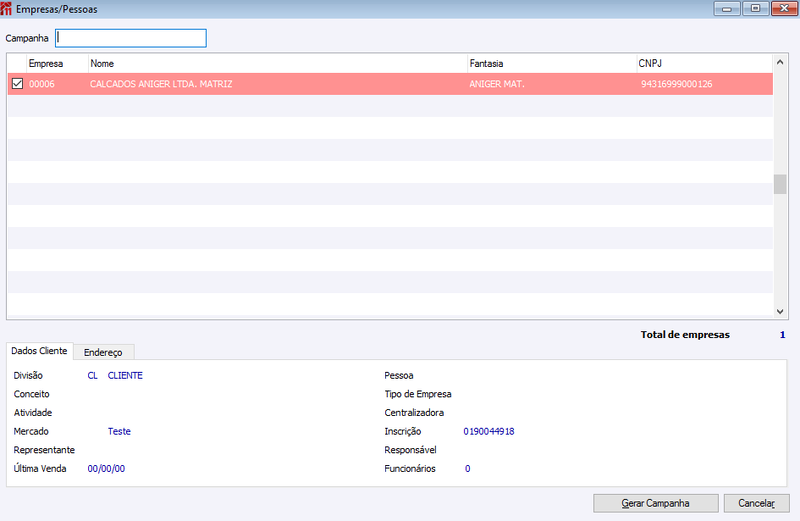This screenshot has width=800, height=521.
Task: Click the Mercado value Teste
Action: tap(119, 431)
